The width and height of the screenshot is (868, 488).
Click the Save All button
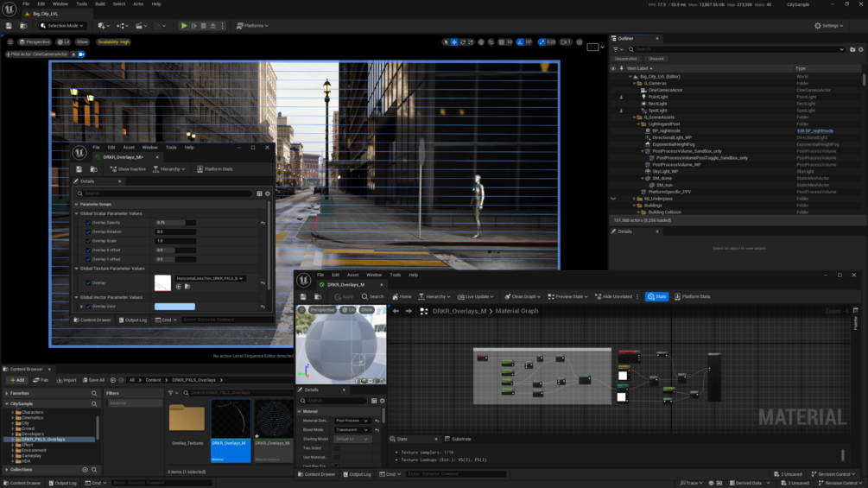click(93, 380)
